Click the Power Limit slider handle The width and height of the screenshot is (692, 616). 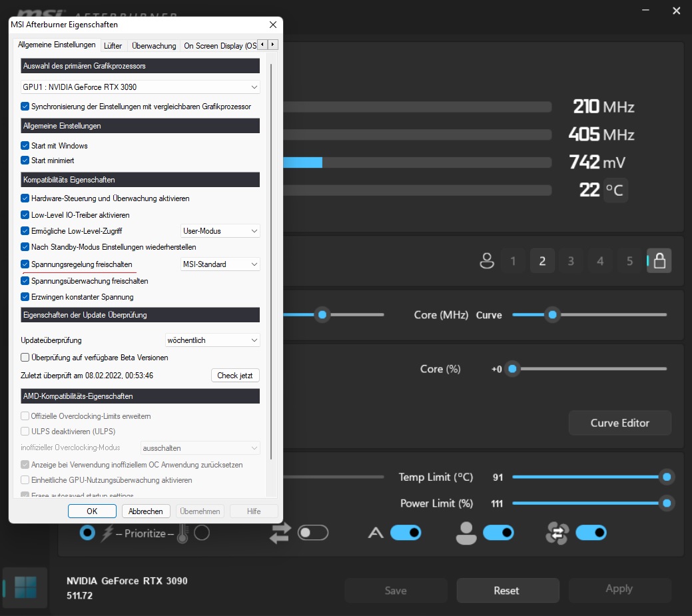pyautogui.click(x=667, y=503)
